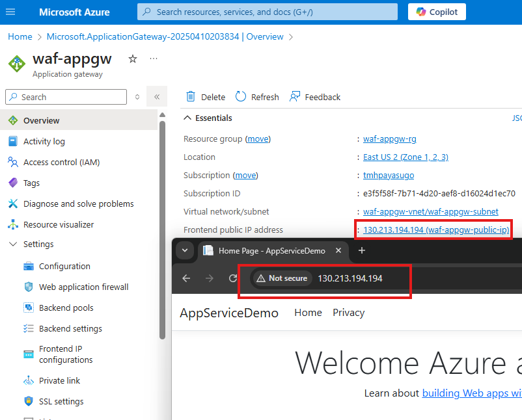Favorite waf-appgw with the star icon

click(x=133, y=59)
